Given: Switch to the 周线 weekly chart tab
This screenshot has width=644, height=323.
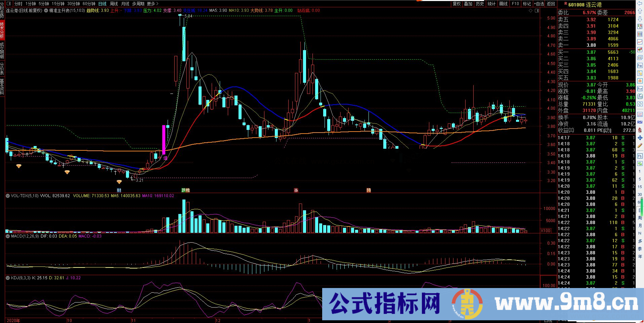Looking at the screenshot, I should click(114, 4).
